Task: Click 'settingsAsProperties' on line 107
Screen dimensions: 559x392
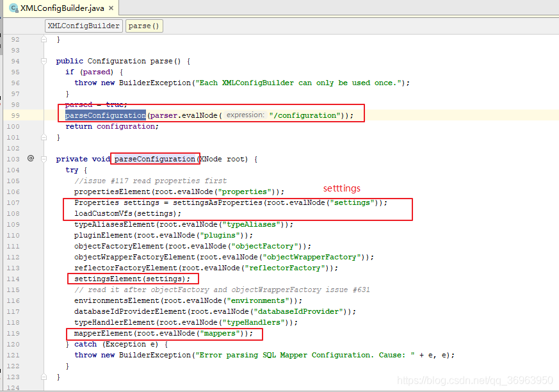Action: click(218, 202)
